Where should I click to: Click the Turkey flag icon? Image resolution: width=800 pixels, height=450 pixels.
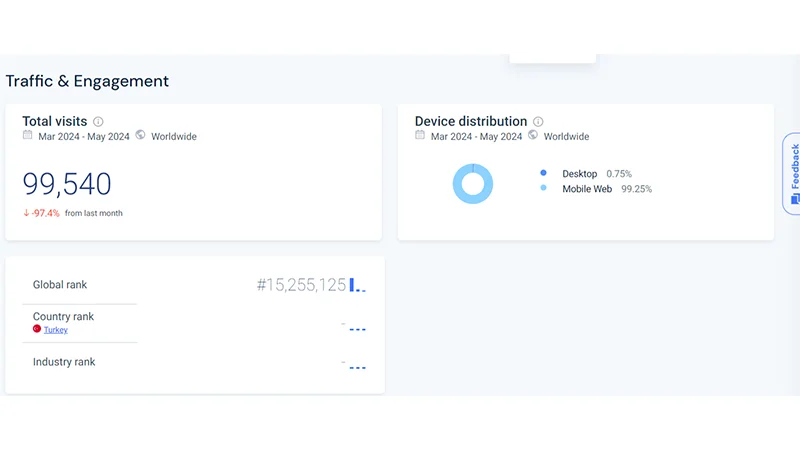(x=37, y=329)
